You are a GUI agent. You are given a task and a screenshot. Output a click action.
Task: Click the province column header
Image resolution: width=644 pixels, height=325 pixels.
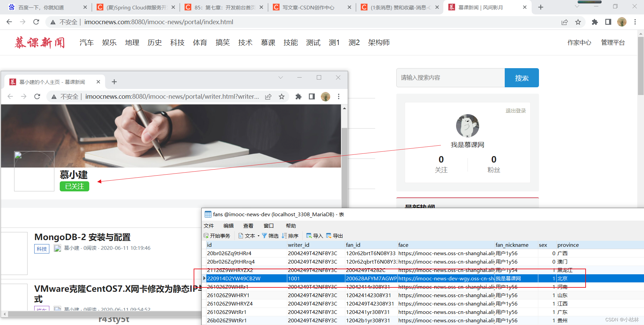click(x=568, y=245)
